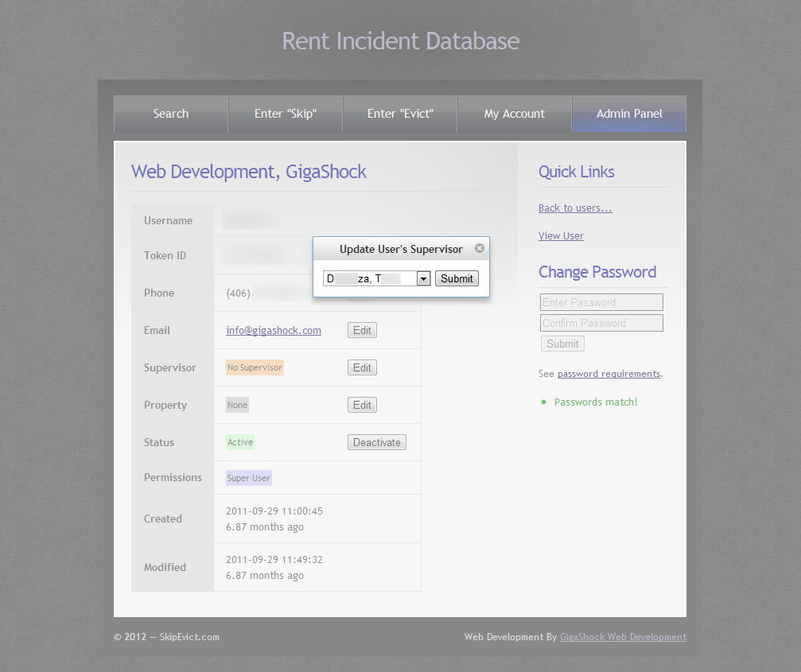Viewport: 801px width, 672px height.
Task: Open the View User link
Action: (x=561, y=235)
